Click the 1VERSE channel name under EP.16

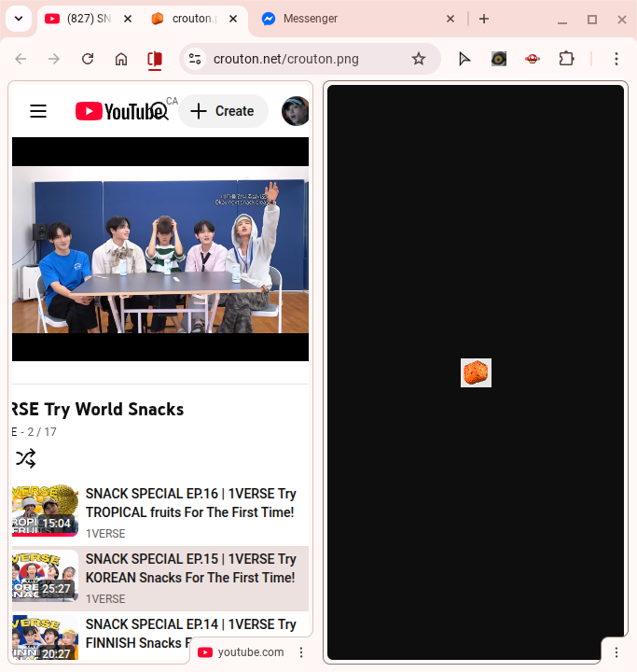coord(105,534)
